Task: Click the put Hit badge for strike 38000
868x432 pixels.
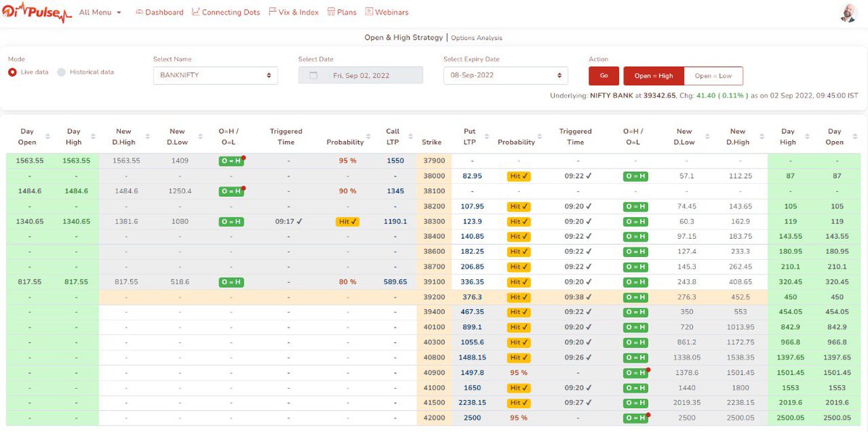Action: click(519, 176)
